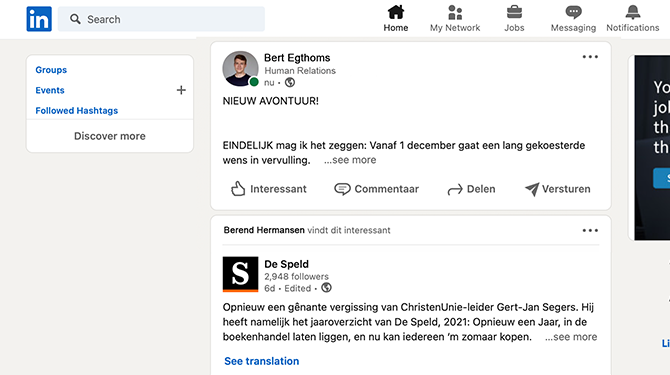Open Events in the sidebar

tap(50, 90)
